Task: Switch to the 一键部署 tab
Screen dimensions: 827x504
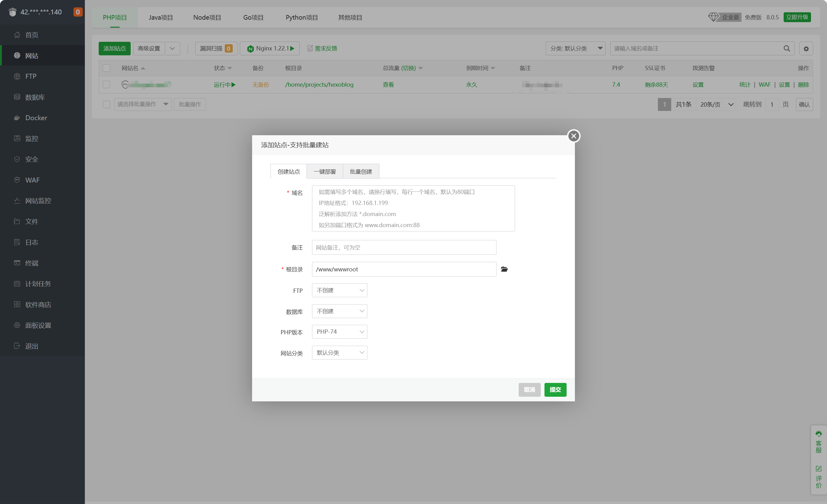Action: (x=325, y=171)
